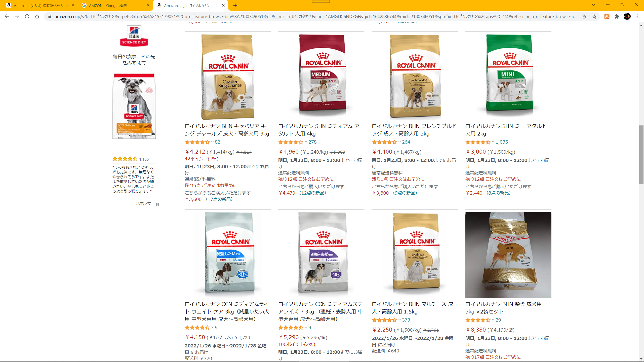Open the extensions puzzle icon
The image size is (644, 362).
(617, 17)
